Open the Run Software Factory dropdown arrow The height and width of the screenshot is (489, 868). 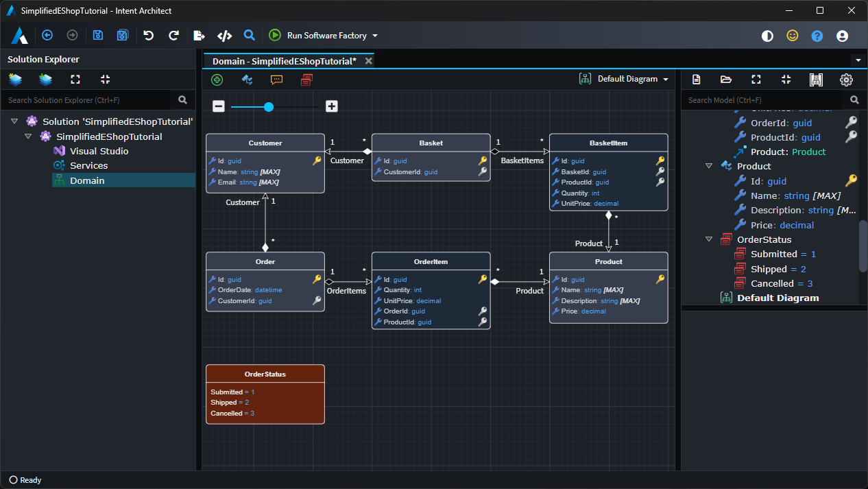pyautogui.click(x=375, y=36)
